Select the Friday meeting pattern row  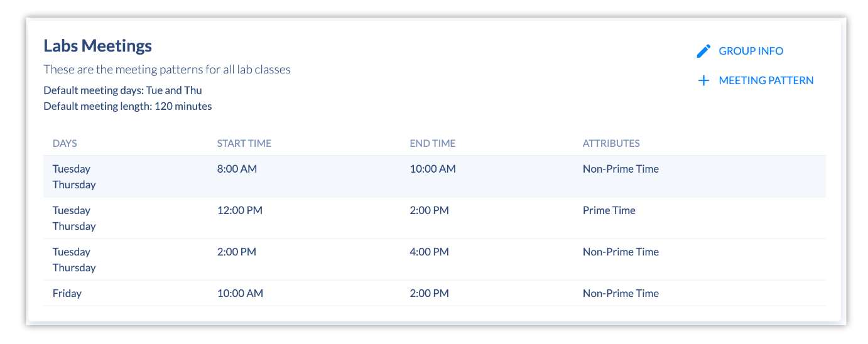(x=435, y=293)
